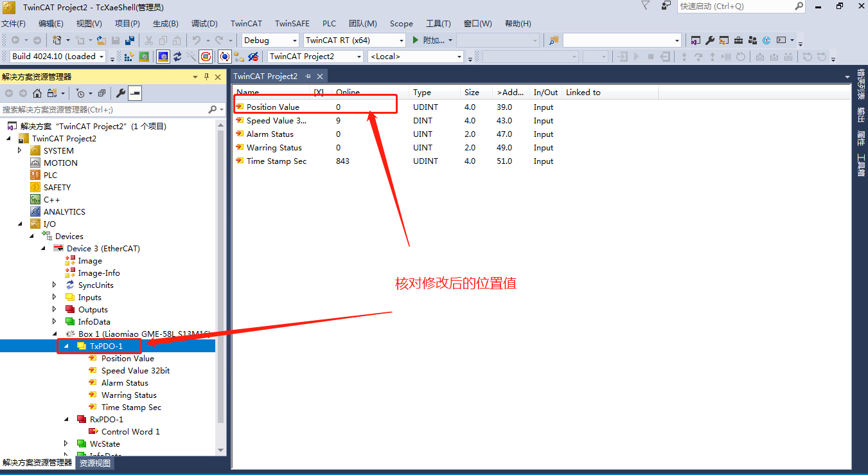
Task: Open the PLC menu
Action: (329, 24)
